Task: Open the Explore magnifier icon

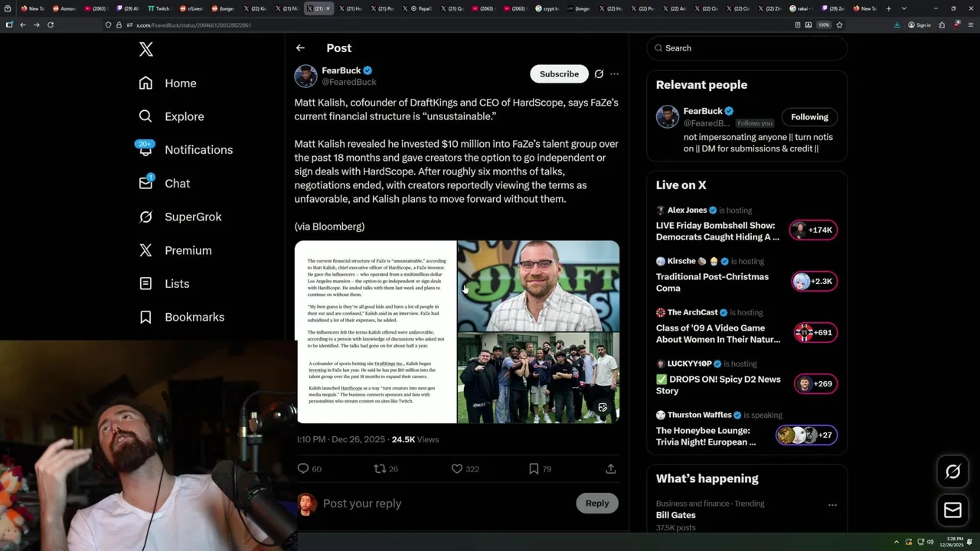Action: pos(145,116)
